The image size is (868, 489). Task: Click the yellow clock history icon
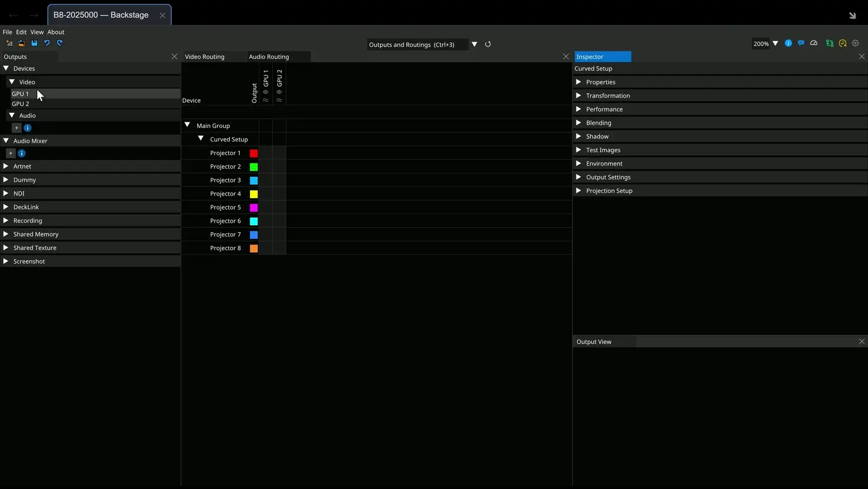843,43
